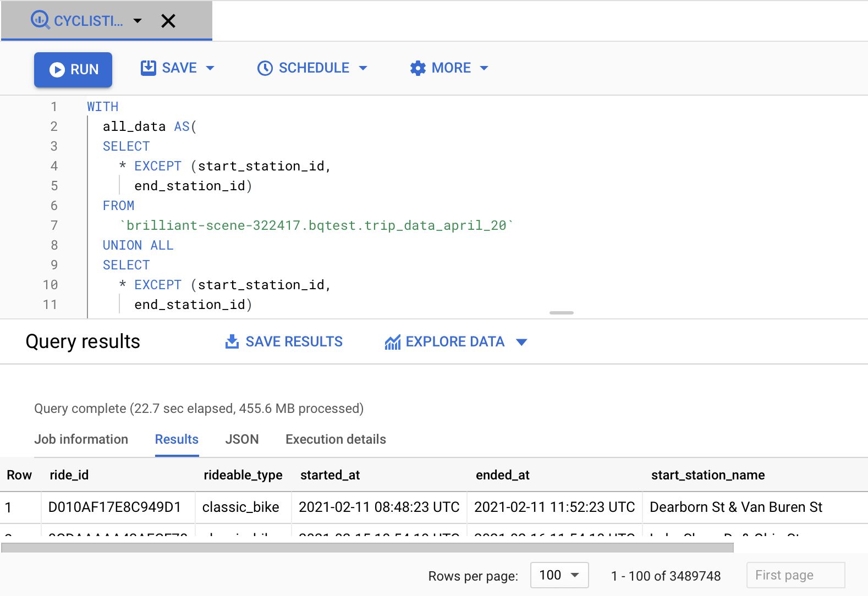The height and width of the screenshot is (596, 868).
Task: Click the ride_id column header
Action: [69, 475]
